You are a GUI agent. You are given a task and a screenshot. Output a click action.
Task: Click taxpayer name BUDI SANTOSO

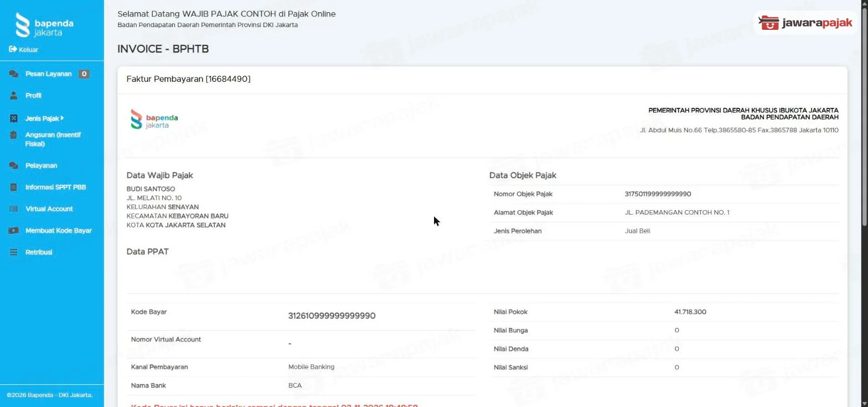(x=151, y=189)
